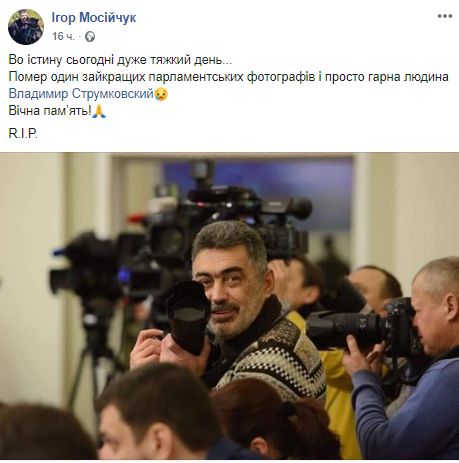Click the crying face emoji

161,94
